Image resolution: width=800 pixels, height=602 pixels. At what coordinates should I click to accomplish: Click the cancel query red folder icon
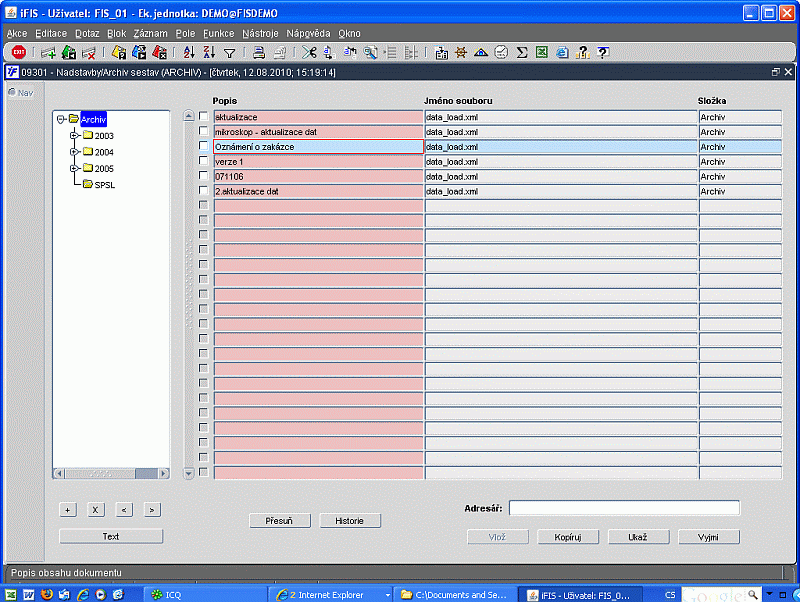point(159,52)
